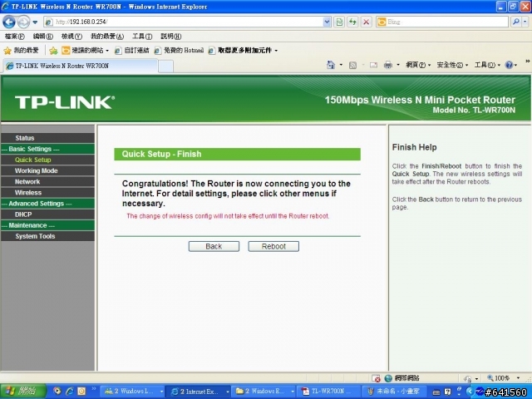Viewport: 532px width, 399px height.
Task: Click the address bar showing 192.168.0.254
Action: click(183, 22)
